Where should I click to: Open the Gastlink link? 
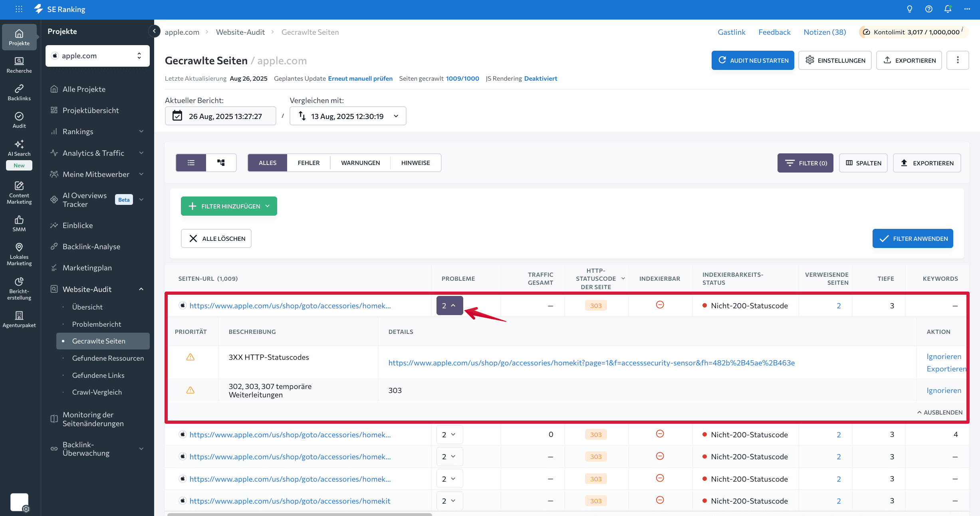tap(732, 32)
